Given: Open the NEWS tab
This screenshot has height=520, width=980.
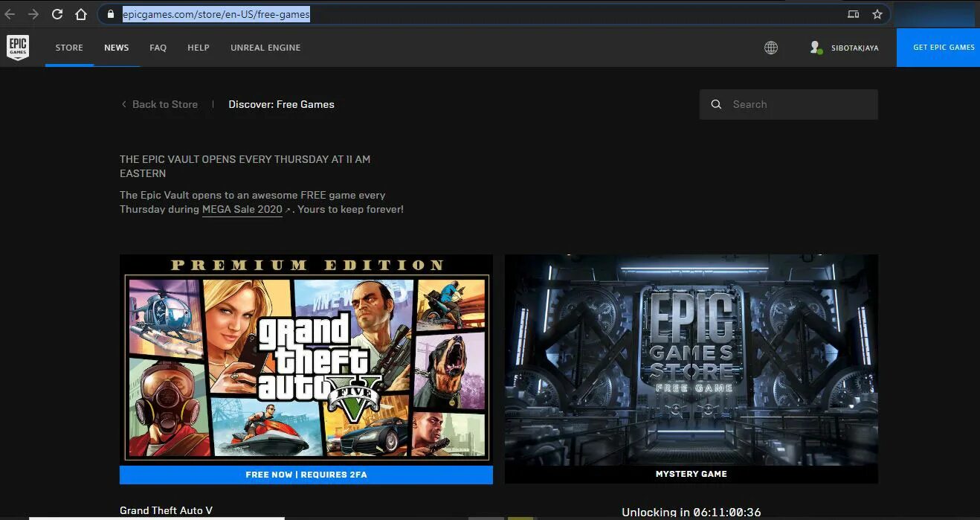Looking at the screenshot, I should click(x=117, y=48).
